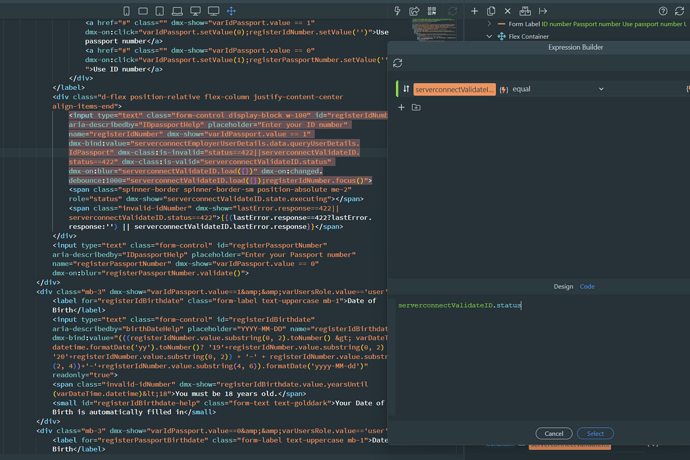The image size is (690, 460).
Task: Click the up-down swap arrows icon in condition row
Action: (x=406, y=89)
